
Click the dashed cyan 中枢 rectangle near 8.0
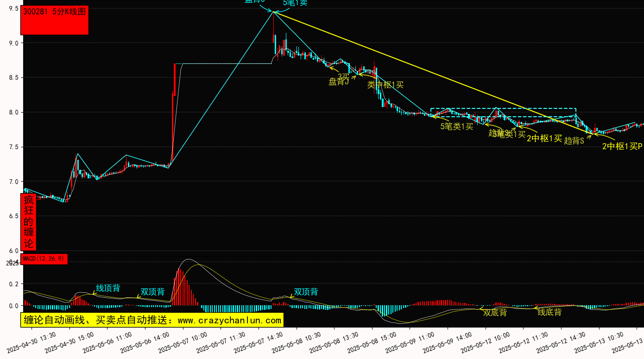coord(504,113)
